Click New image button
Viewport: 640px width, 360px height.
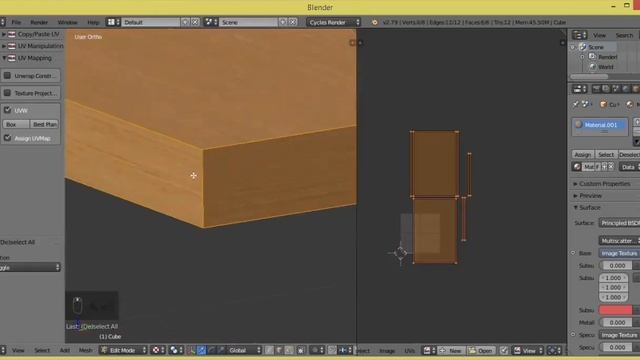tap(451, 350)
